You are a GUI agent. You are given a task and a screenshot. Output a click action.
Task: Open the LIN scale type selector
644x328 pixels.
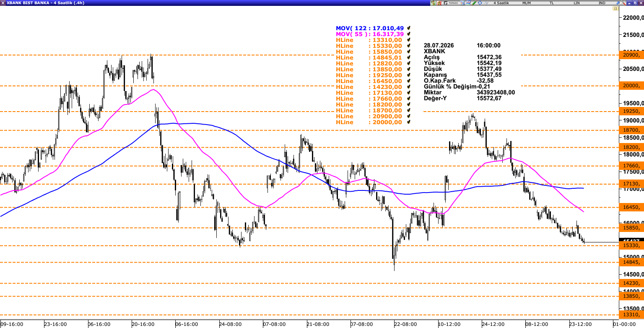click(576, 3)
